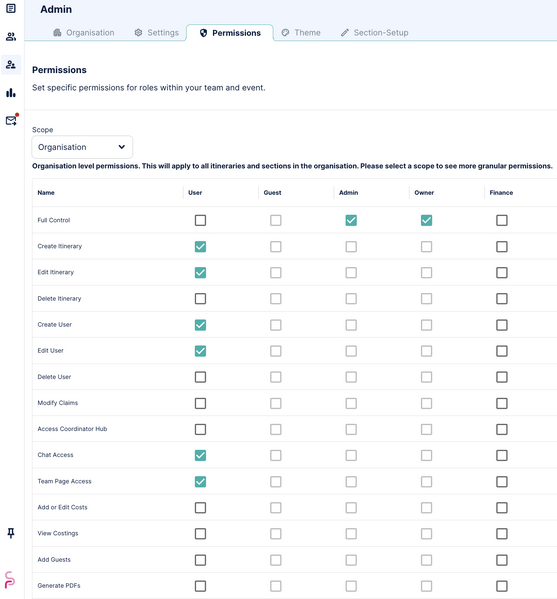
Task: Click the Finance column header
Action: [x=501, y=193]
